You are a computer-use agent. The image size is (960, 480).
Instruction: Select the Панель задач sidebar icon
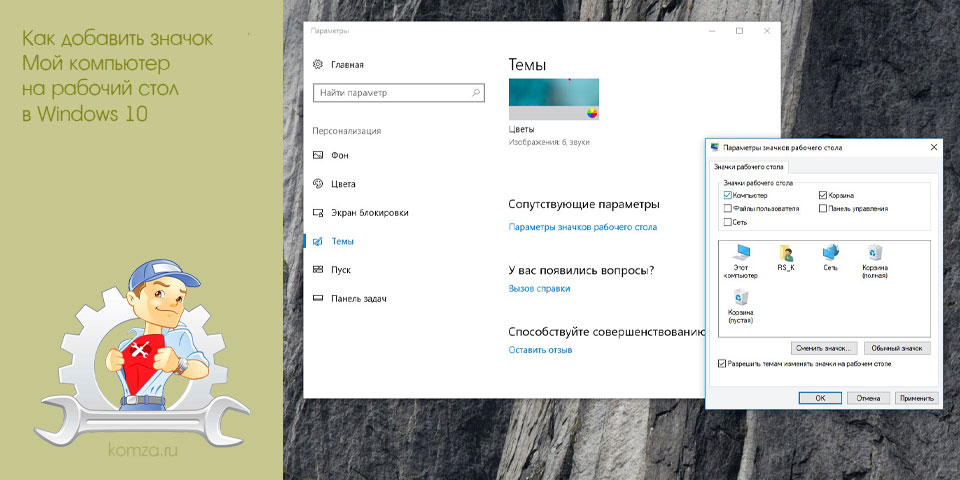pyautogui.click(x=317, y=298)
